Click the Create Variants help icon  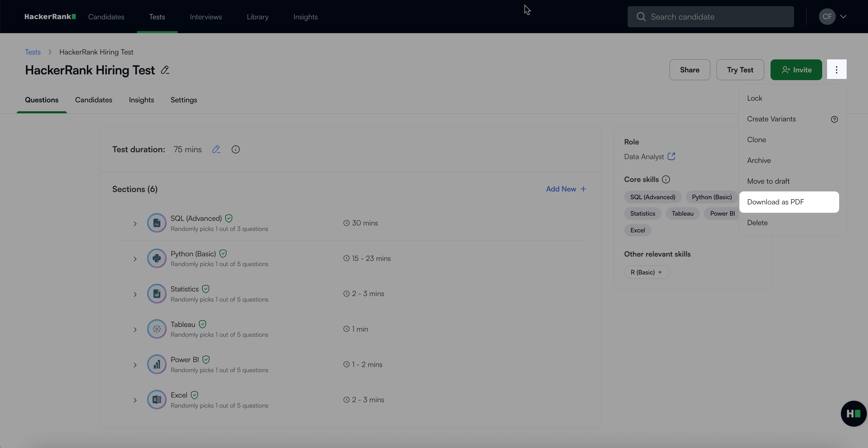point(834,119)
